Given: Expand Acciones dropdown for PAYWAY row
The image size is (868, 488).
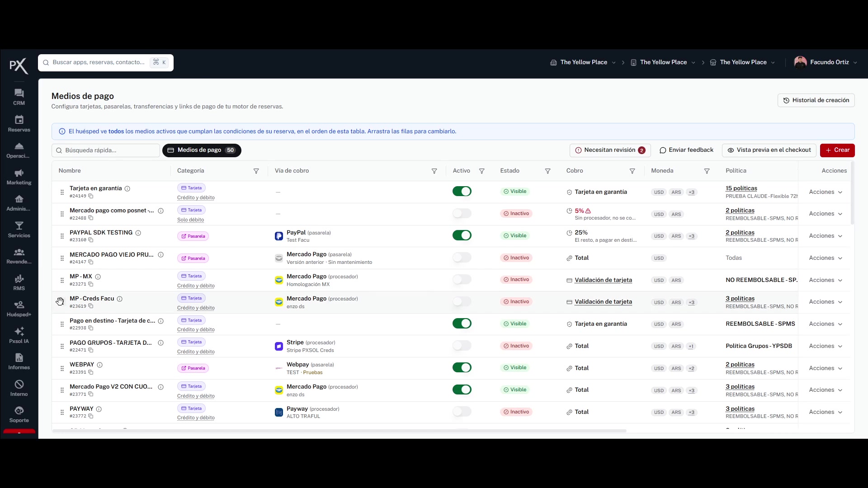Looking at the screenshot, I should click(x=826, y=412).
